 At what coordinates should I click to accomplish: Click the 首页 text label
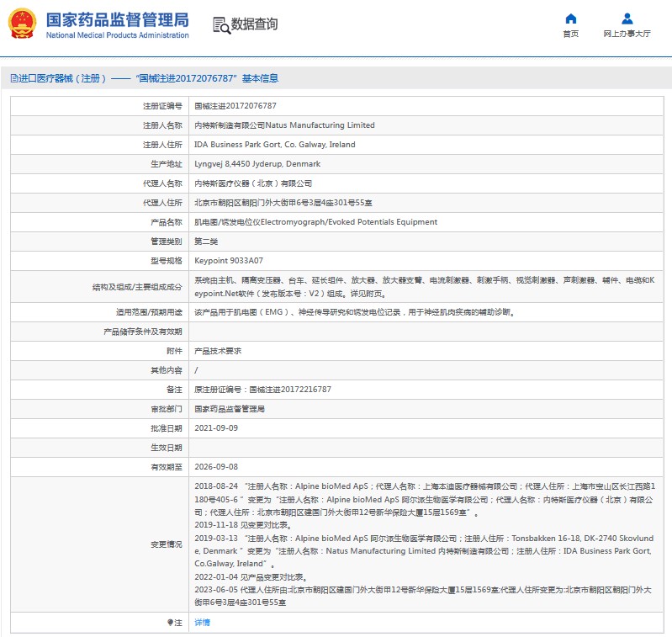(x=570, y=34)
